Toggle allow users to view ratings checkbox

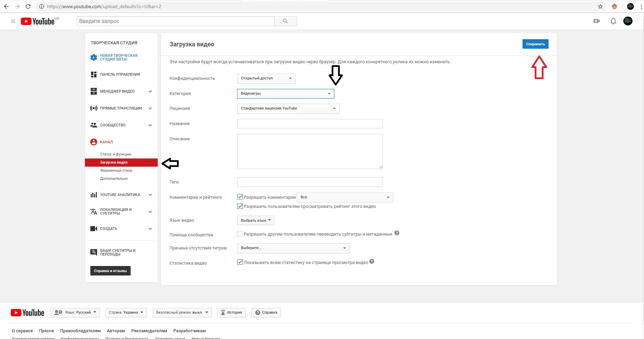coord(240,206)
